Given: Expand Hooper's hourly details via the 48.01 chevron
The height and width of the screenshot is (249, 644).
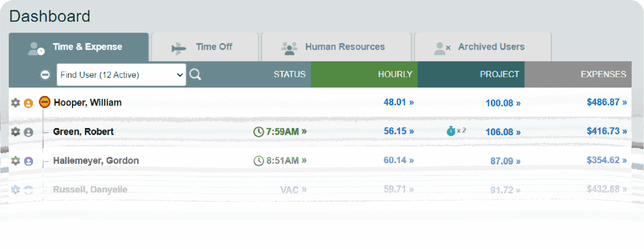Looking at the screenshot, I should click(x=398, y=102).
